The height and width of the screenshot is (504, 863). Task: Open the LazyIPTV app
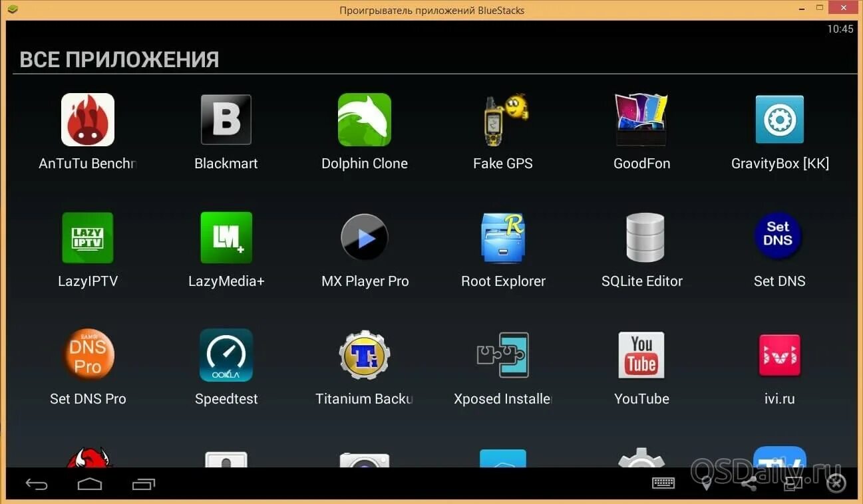(88, 237)
